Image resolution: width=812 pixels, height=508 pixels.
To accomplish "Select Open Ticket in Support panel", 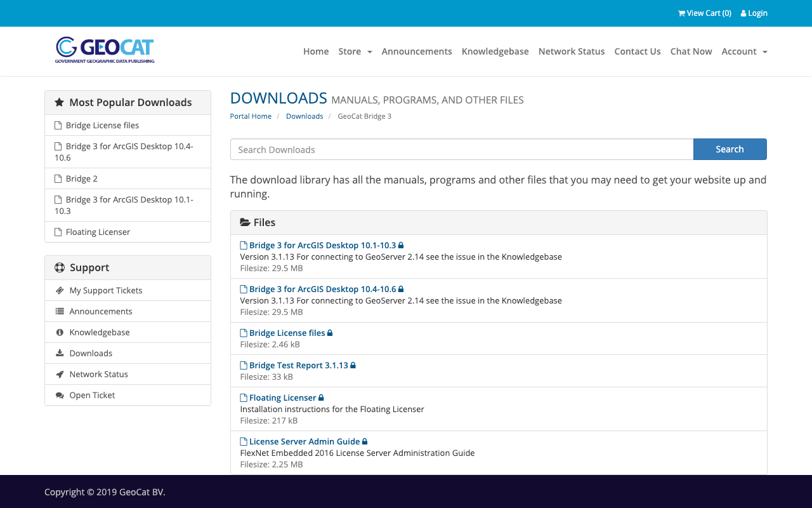I will tap(128, 395).
